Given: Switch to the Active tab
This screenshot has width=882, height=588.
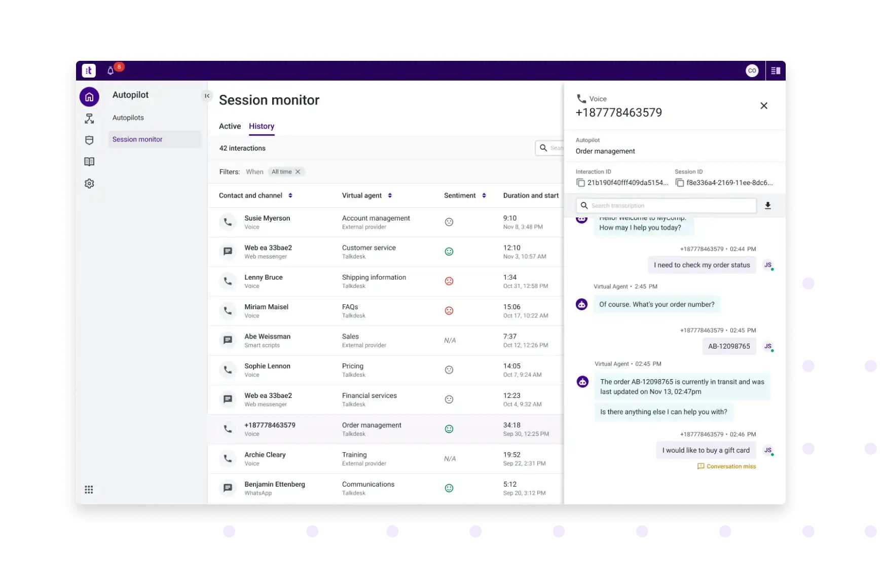Looking at the screenshot, I should coord(230,126).
